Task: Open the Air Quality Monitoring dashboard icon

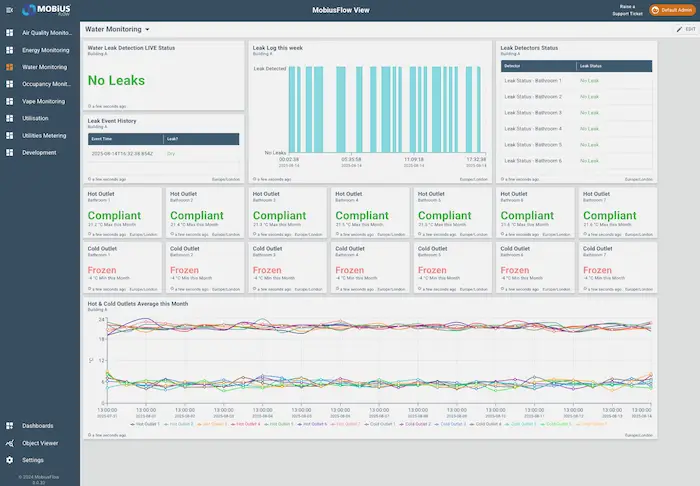Action: 9,33
